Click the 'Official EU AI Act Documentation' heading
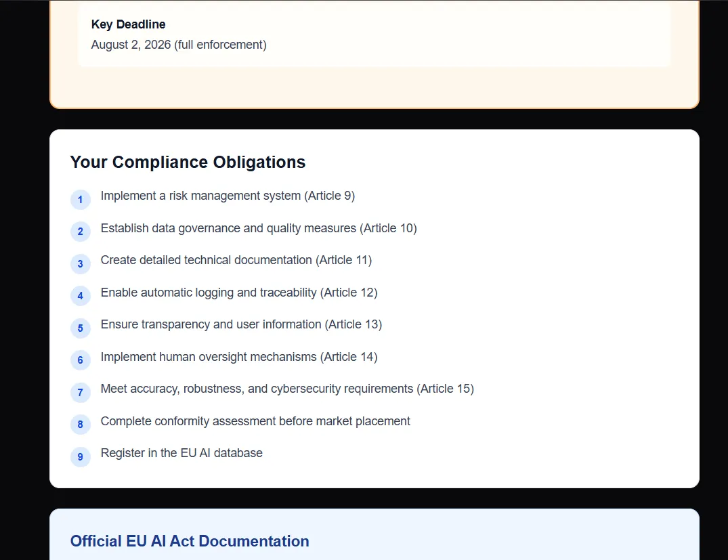Screen dimensions: 728x560 click(190, 541)
